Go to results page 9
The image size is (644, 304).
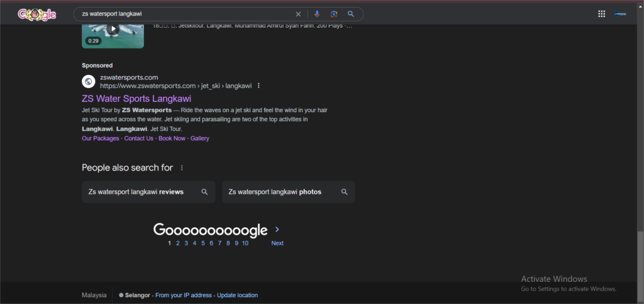pos(236,243)
